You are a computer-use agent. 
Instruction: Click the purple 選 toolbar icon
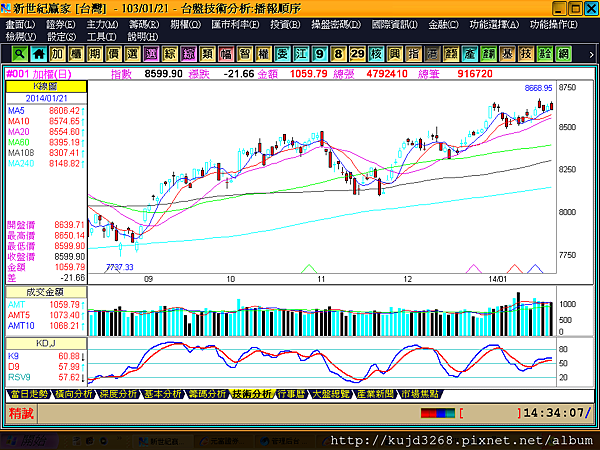pos(151,54)
